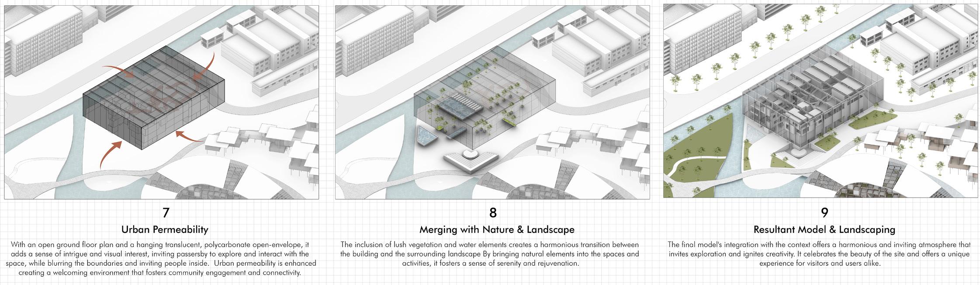Click the heading 'Merging with Nature & Landscape'
Screen dimensions: 980x285
pos(497,229)
